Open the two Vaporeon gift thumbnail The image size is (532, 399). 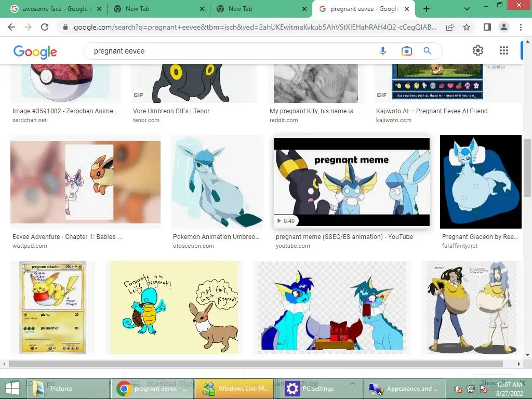[332, 308]
